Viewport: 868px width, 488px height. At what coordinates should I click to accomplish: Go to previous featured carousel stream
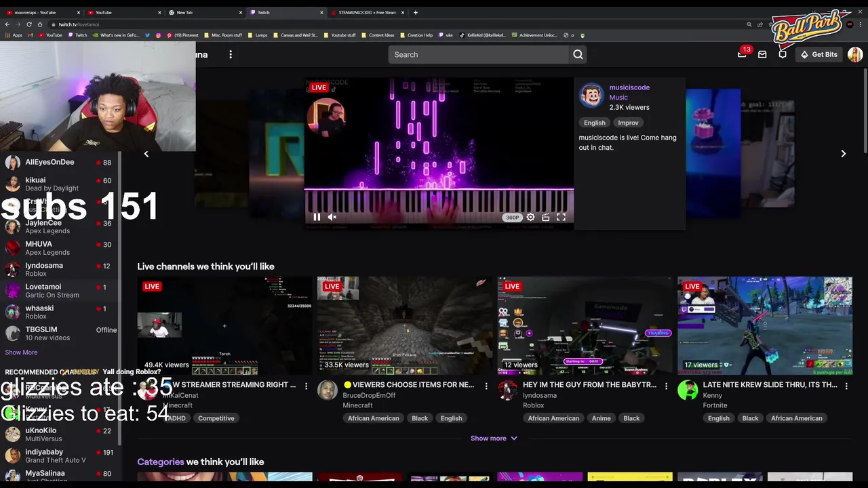tap(146, 154)
